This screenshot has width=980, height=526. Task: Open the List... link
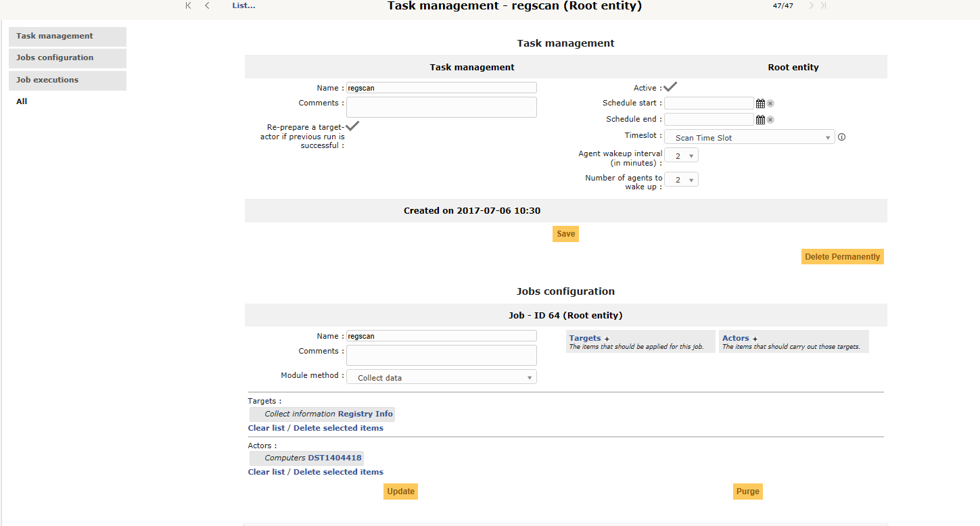click(x=242, y=5)
